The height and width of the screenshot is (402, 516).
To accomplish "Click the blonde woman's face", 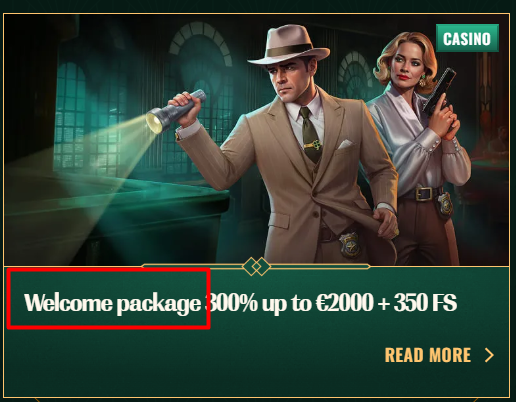I will pos(405,64).
